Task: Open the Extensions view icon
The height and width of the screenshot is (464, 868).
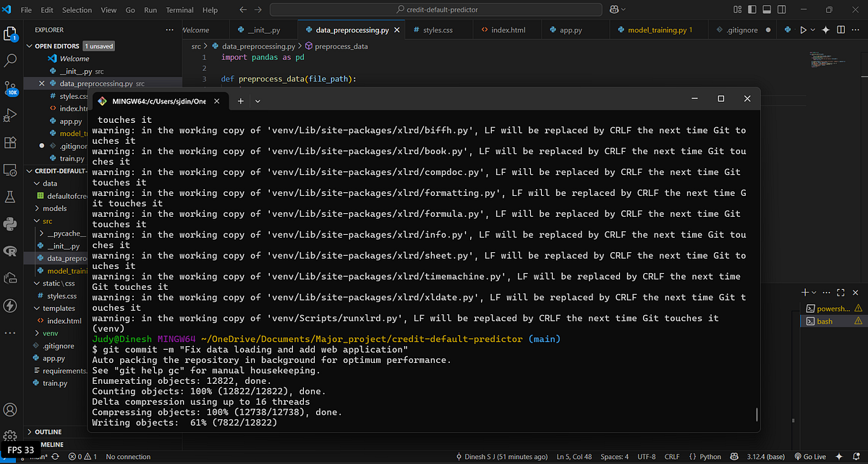Action: (x=10, y=142)
